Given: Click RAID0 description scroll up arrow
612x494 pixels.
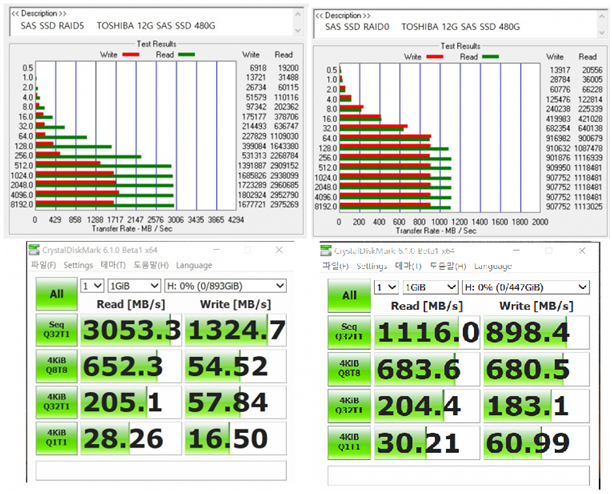Looking at the screenshot, I should 602,16.
